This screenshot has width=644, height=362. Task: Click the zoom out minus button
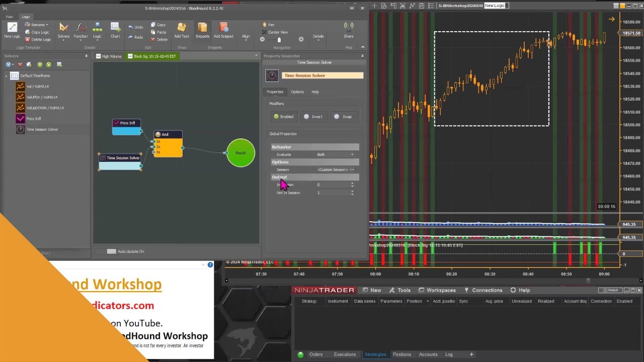pos(262,39)
